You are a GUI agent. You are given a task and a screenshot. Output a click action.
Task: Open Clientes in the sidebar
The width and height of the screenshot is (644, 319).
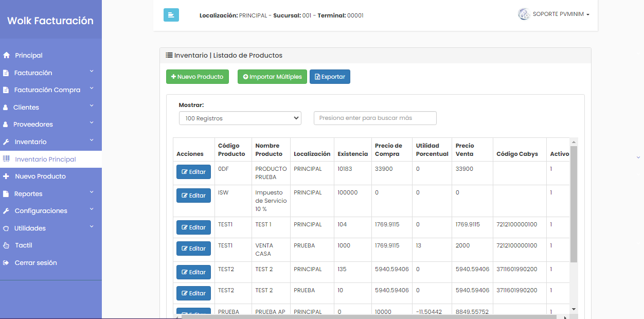[x=51, y=107]
